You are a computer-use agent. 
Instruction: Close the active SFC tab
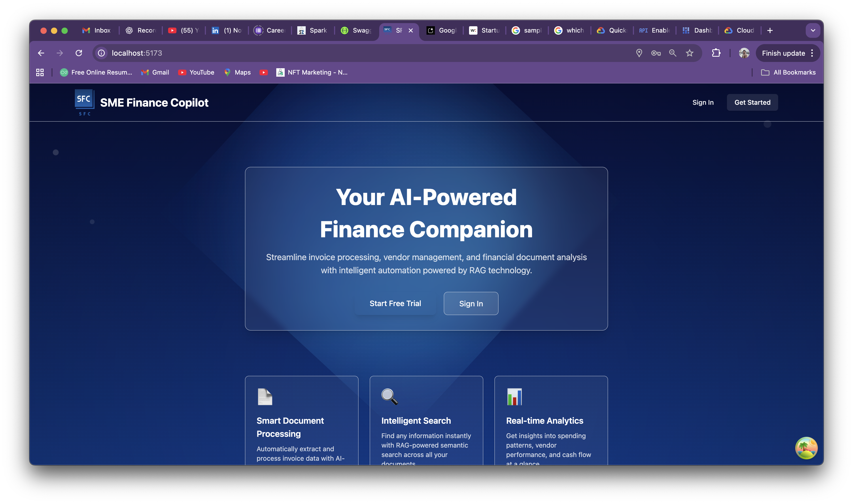411,30
